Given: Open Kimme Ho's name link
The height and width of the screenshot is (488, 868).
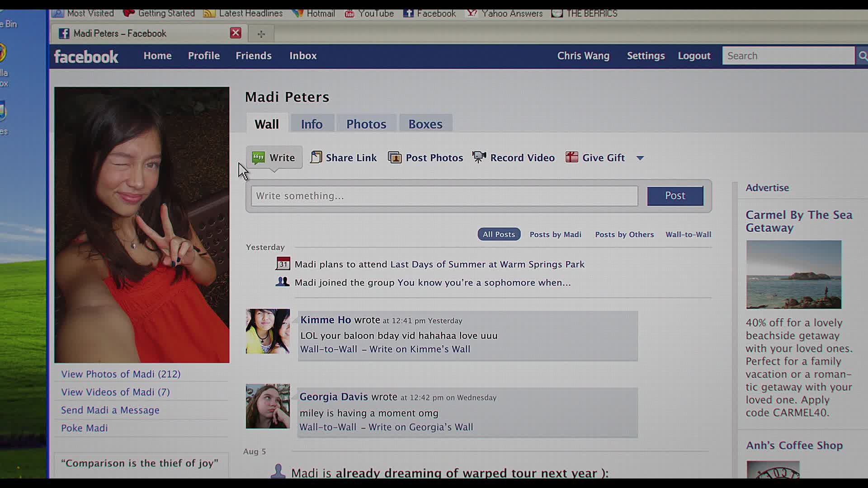Looking at the screenshot, I should (325, 320).
